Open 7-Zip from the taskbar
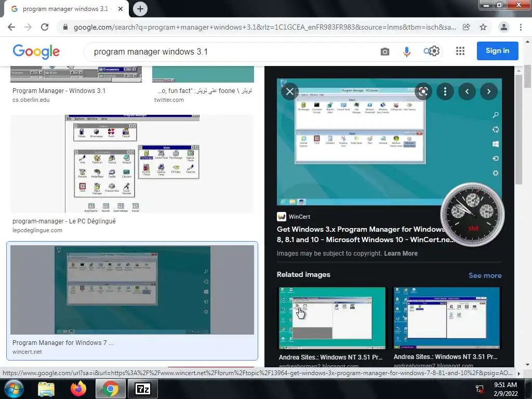Viewport: 532px width, 399px height. point(143,389)
